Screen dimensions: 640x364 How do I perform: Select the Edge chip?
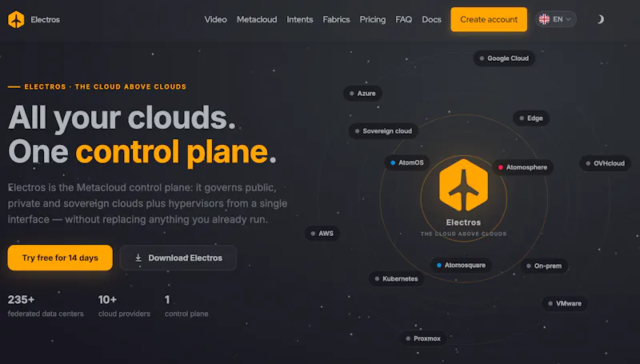pos(531,118)
